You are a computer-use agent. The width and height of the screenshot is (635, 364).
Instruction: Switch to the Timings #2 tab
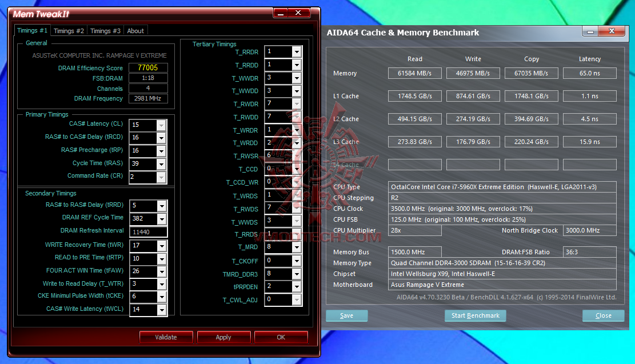(x=69, y=31)
